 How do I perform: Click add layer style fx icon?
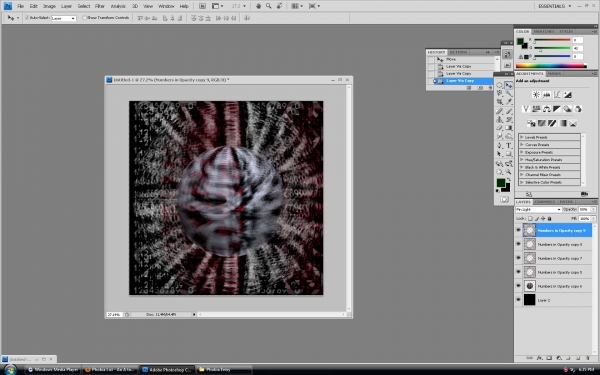[539, 358]
